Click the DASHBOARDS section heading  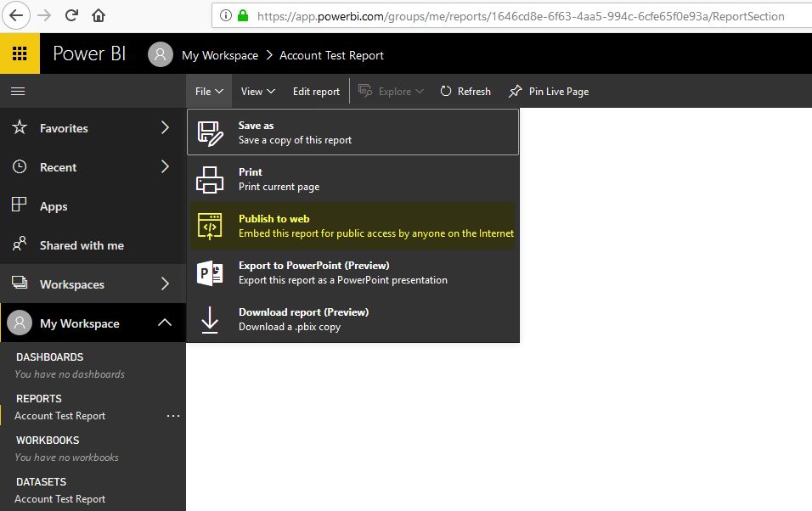coord(50,357)
